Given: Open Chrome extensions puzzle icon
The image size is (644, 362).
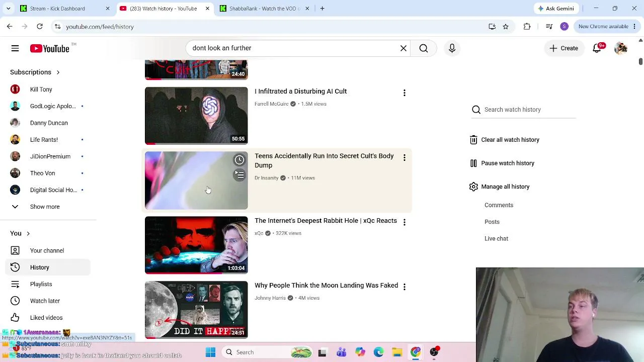Looking at the screenshot, I should [x=527, y=27].
